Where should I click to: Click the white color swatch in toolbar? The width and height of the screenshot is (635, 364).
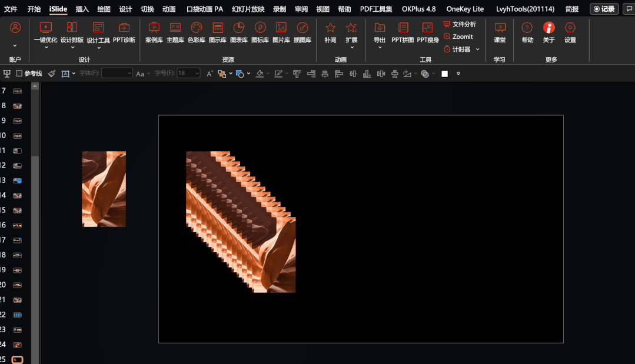click(x=444, y=74)
